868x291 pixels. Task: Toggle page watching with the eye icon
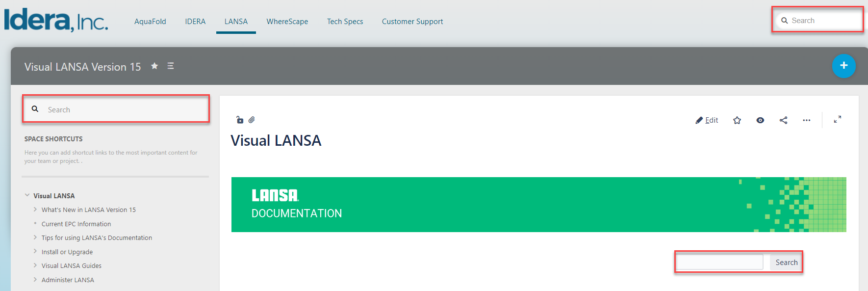[760, 120]
